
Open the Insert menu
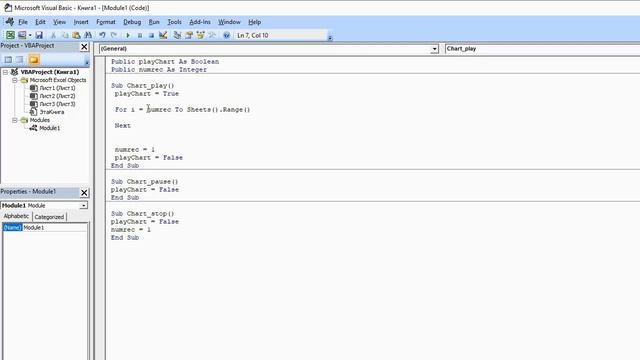tap(81, 22)
